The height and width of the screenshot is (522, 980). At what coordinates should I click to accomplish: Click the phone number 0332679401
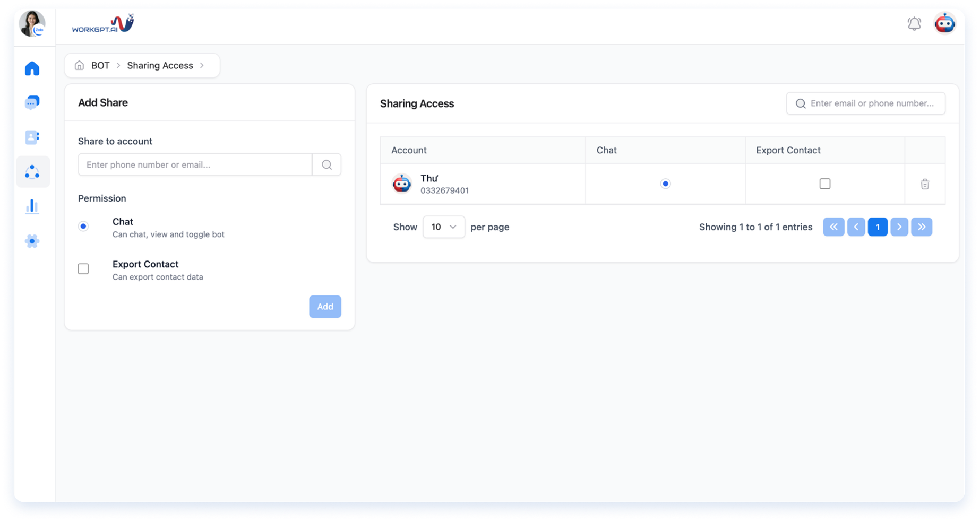point(444,190)
